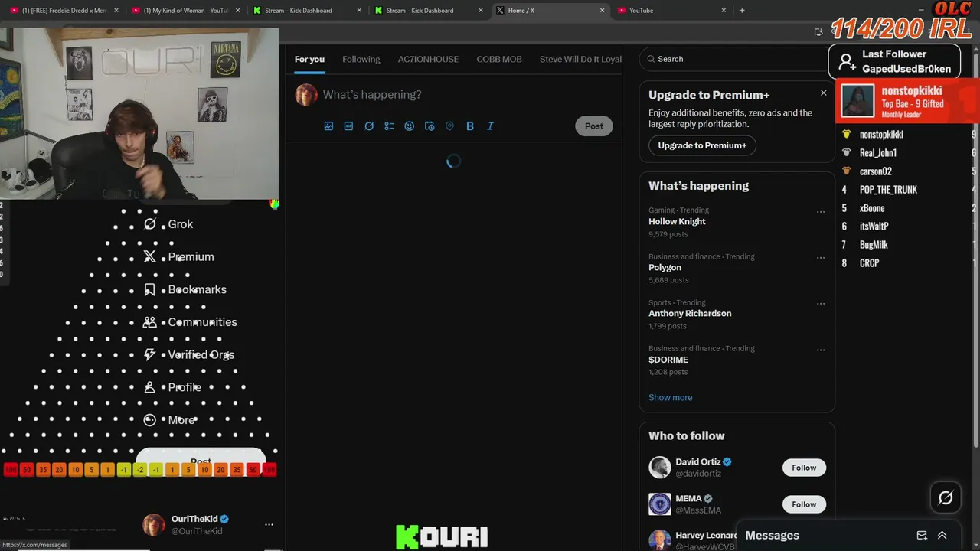Open options for Hollow Knight trend
This screenshot has width=980, height=551.
point(821,212)
